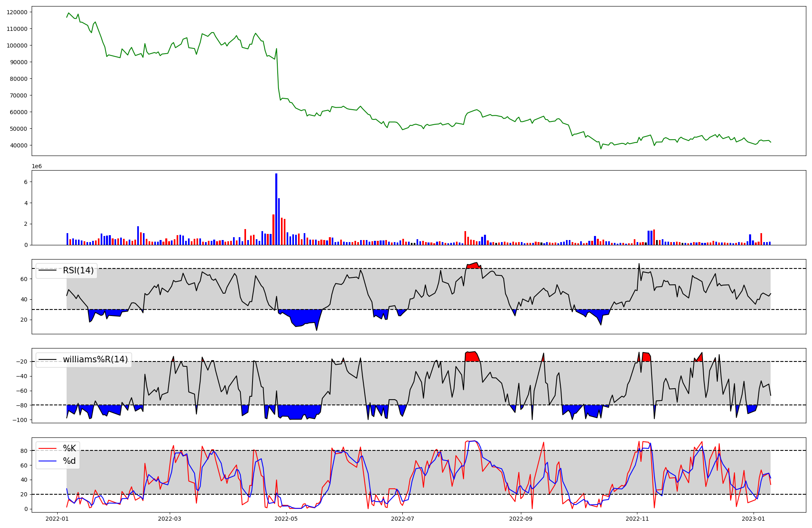The width and height of the screenshot is (812, 528).
Task: Click the 80000 price axis tick label
Action: [19, 79]
